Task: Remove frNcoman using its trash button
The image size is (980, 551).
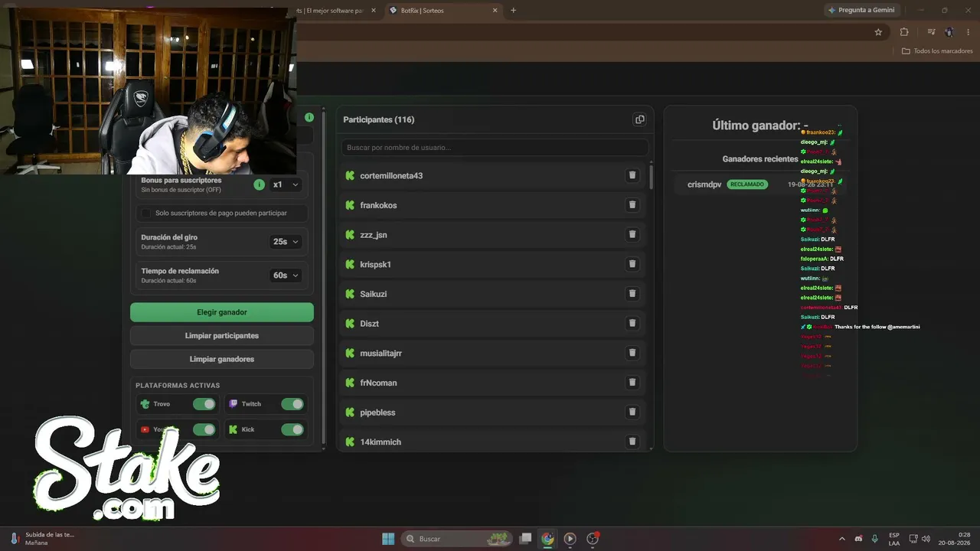Action: tap(632, 383)
